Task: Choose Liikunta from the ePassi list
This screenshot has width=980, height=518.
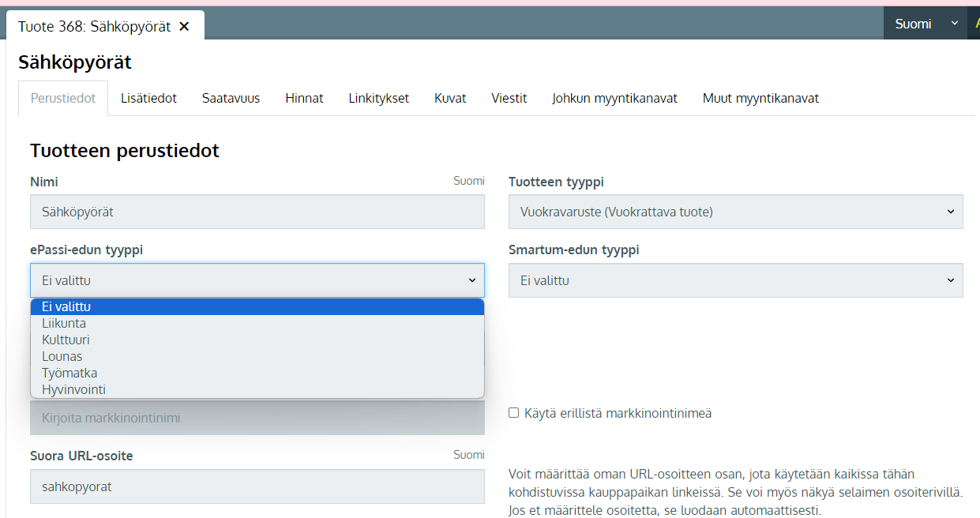Action: click(64, 324)
